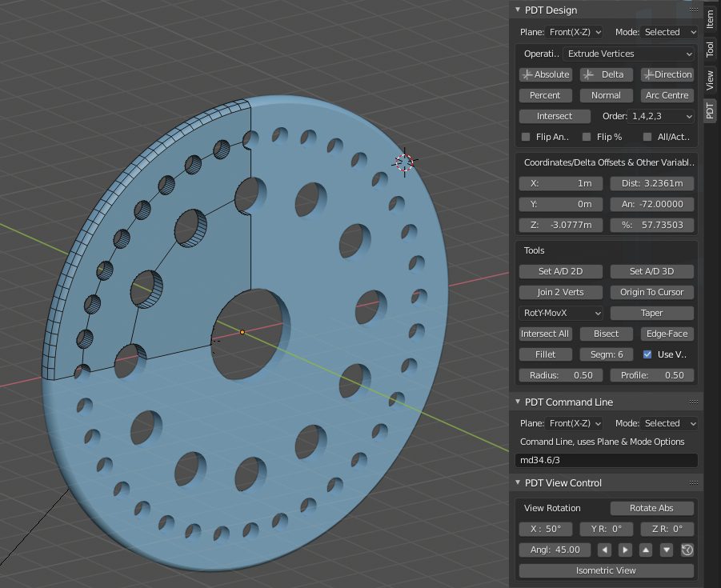The image size is (721, 588).
Task: Open the Operation dropdown showing Extrude Vertices
Action: click(x=629, y=54)
